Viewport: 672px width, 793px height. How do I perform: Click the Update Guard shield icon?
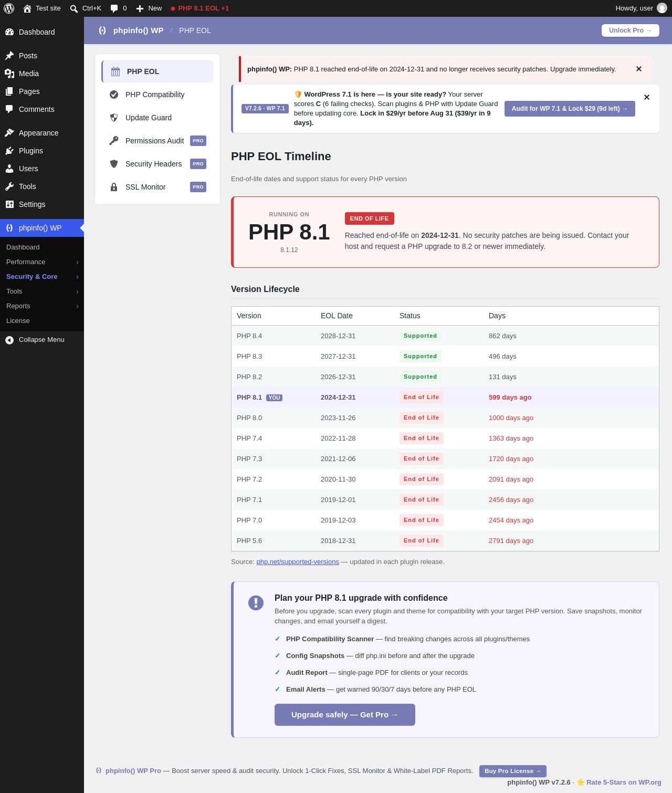[114, 118]
